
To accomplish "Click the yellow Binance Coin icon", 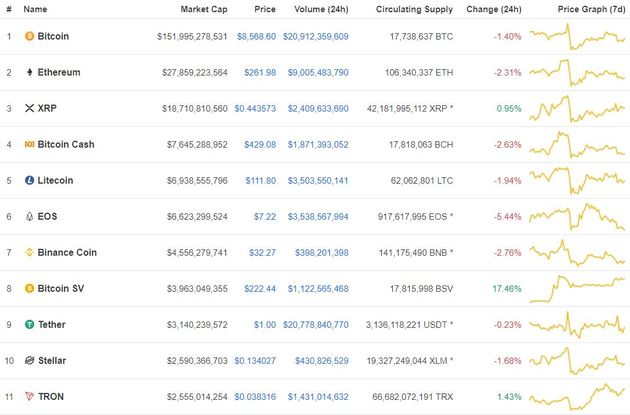I will (x=29, y=252).
